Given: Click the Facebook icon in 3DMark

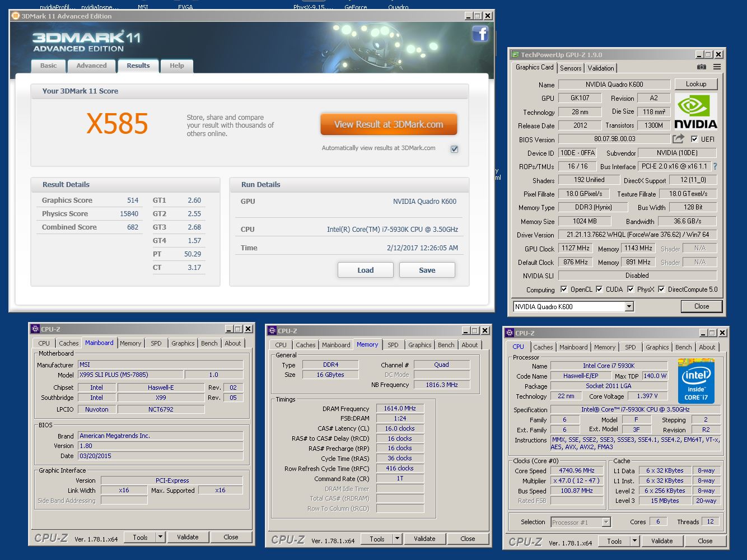Looking at the screenshot, I should [480, 34].
